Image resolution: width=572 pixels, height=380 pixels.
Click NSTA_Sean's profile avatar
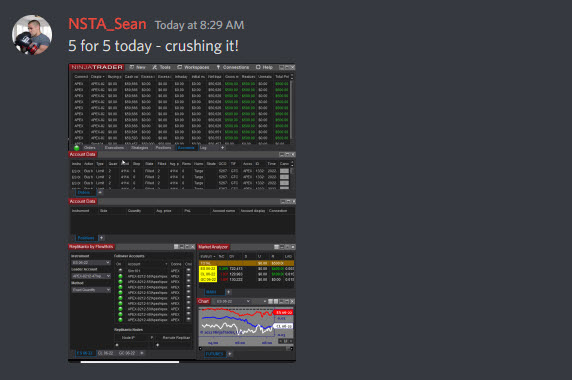[x=32, y=35]
